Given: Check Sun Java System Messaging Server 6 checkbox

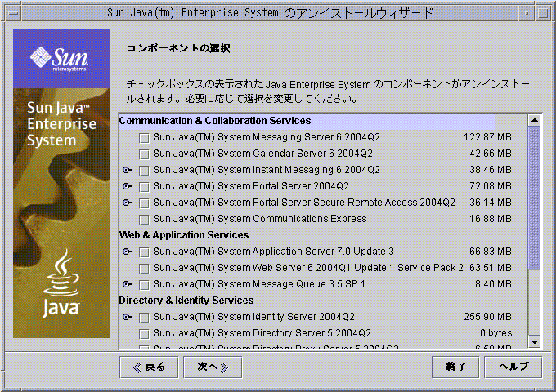Looking at the screenshot, I should coord(144,138).
